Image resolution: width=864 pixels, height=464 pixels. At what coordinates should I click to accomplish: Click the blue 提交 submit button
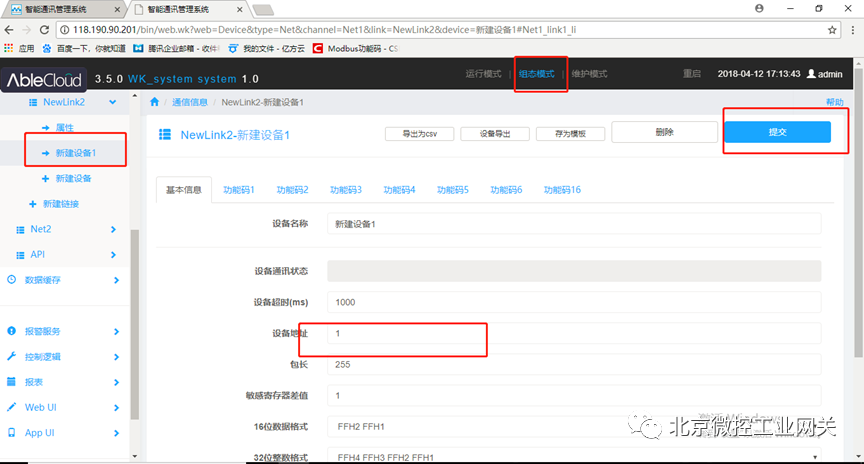[x=777, y=132]
